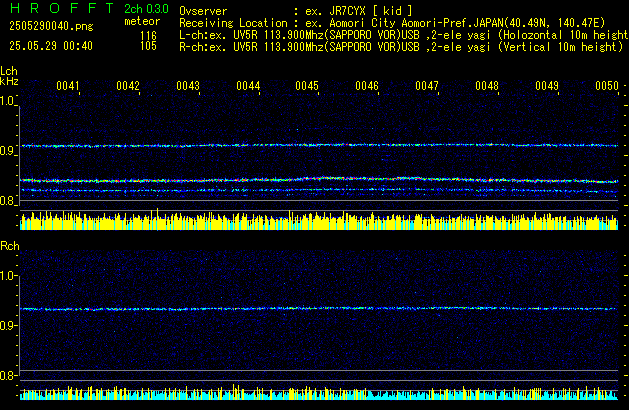629x410 pixels.
Task: Click the Lch channel label
Action: click(9, 71)
